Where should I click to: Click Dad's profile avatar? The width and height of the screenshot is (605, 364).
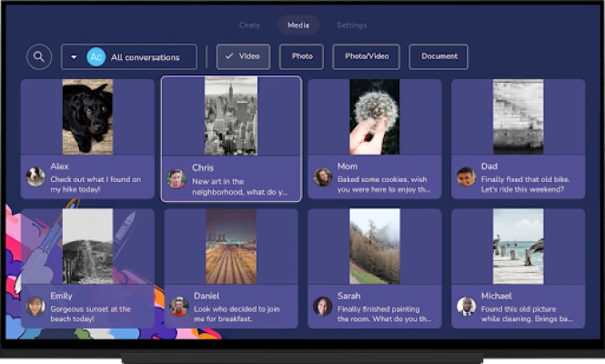coord(466,177)
